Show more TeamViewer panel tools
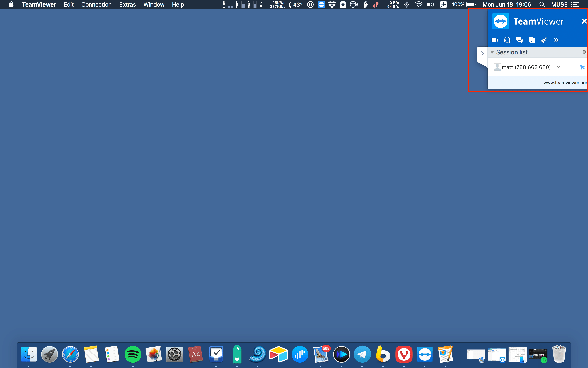Screen dimensions: 588x368 pos(556,40)
